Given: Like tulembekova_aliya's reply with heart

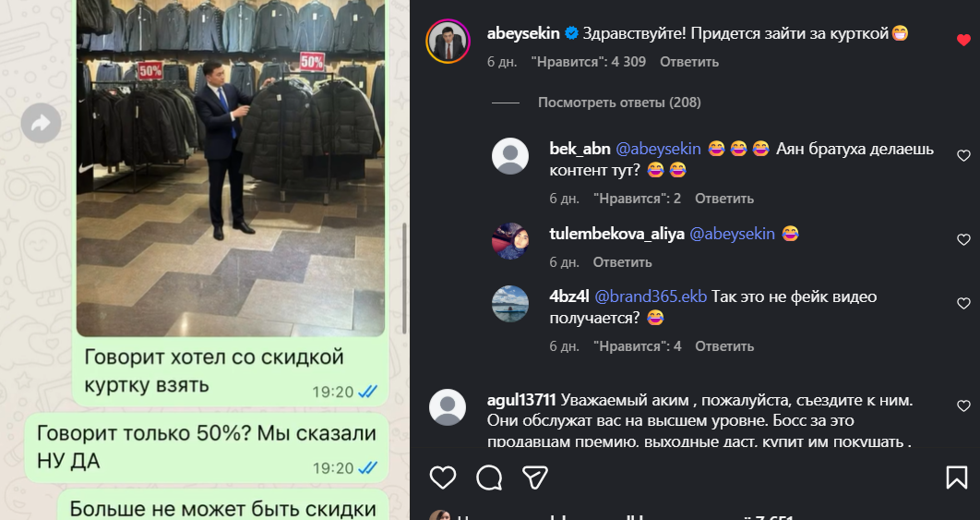Looking at the screenshot, I should (963, 239).
